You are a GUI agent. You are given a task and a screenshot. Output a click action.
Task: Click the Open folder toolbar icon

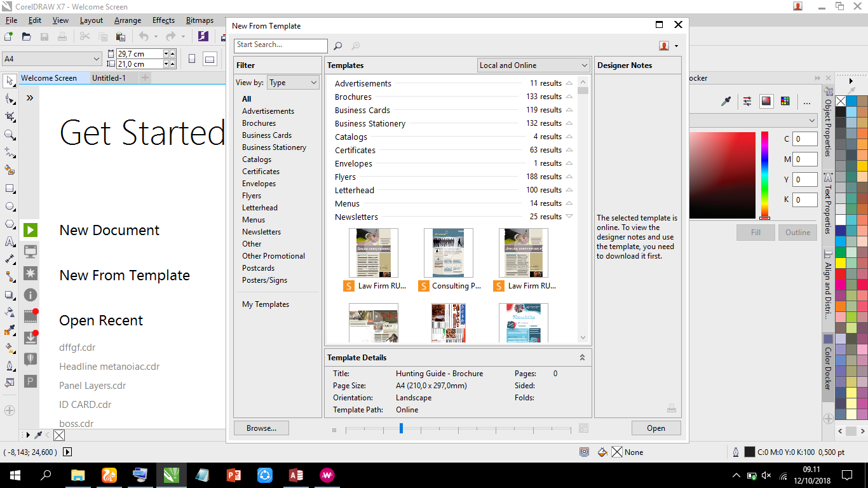(x=27, y=37)
